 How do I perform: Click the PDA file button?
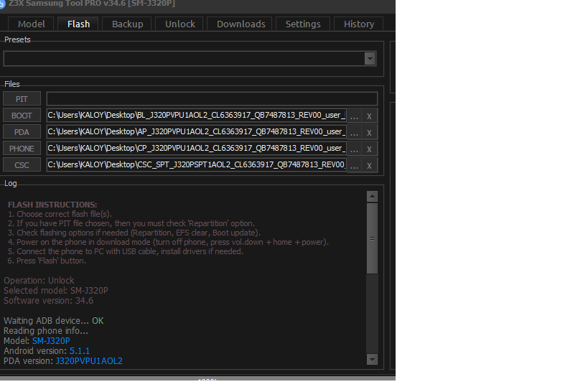[x=22, y=132]
